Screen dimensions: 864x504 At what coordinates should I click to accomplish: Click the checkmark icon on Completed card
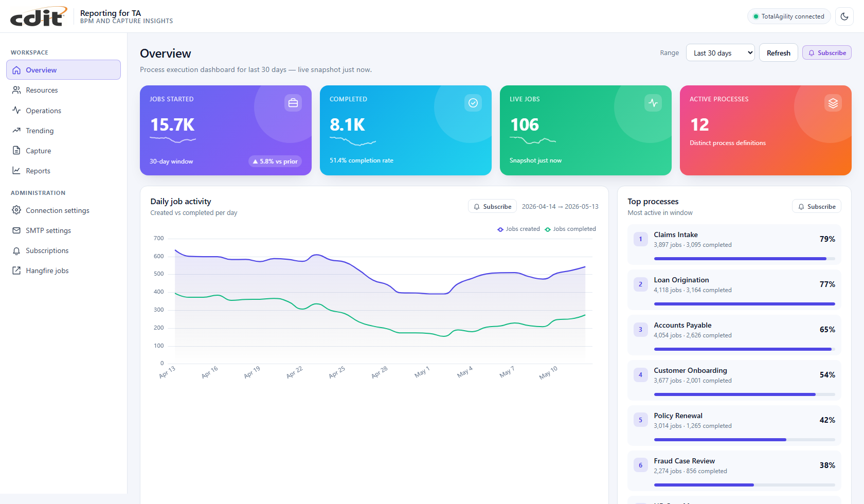click(473, 103)
